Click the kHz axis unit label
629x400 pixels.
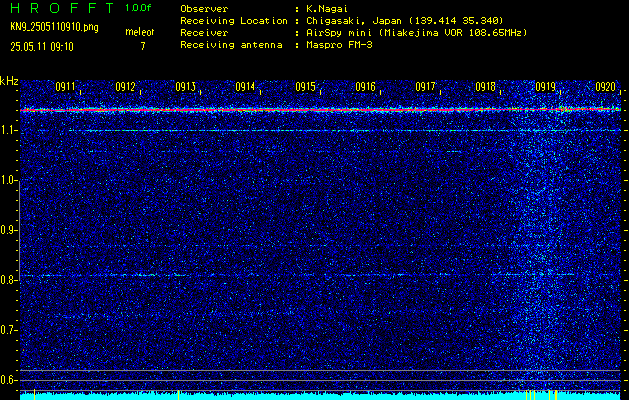pyautogui.click(x=9, y=81)
